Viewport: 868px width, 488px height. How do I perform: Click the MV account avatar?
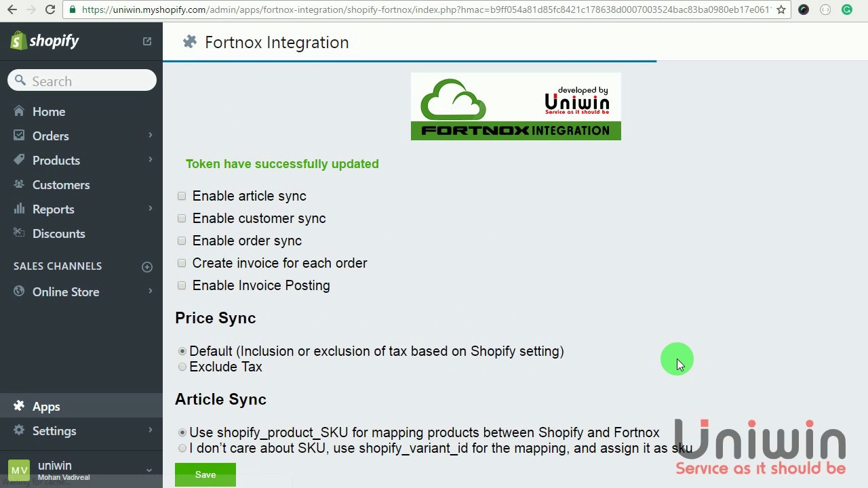19,470
